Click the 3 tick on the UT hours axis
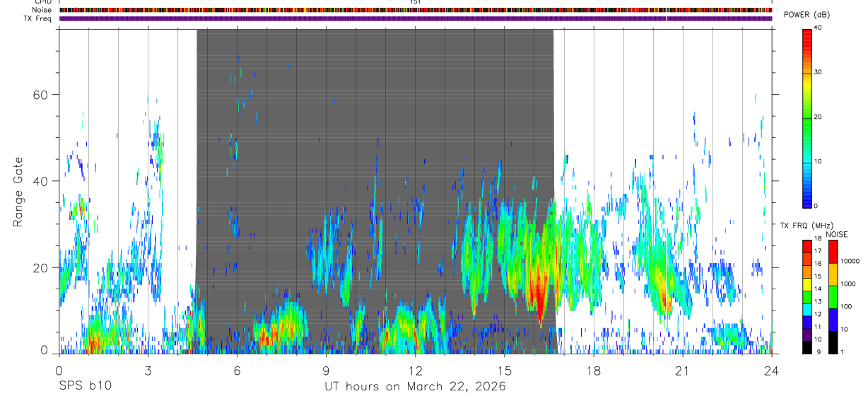This screenshot has height=401, width=868. 148,371
